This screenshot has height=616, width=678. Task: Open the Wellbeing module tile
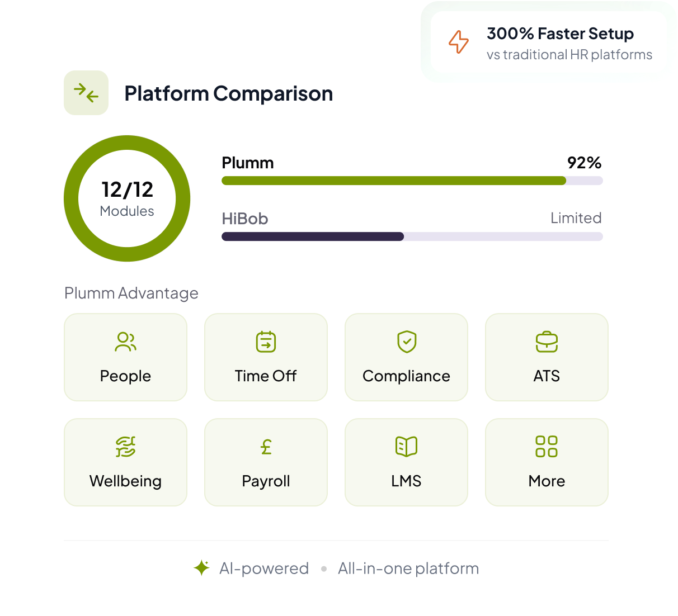click(125, 462)
